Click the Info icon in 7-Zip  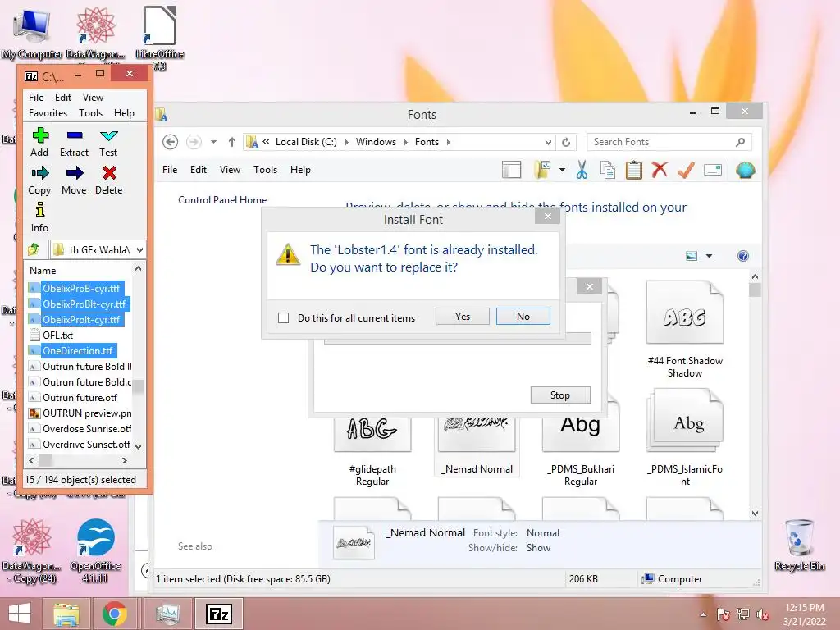point(39,209)
